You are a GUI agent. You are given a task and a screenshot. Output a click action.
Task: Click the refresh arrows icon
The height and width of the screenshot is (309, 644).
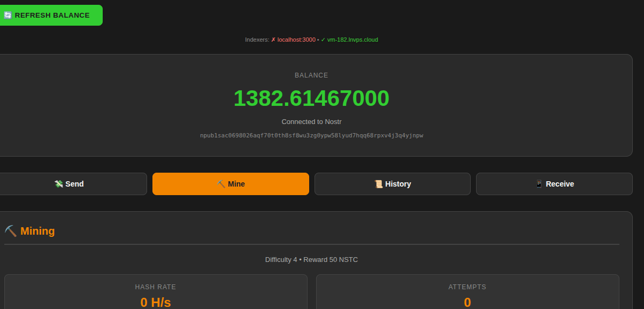[x=7, y=16]
